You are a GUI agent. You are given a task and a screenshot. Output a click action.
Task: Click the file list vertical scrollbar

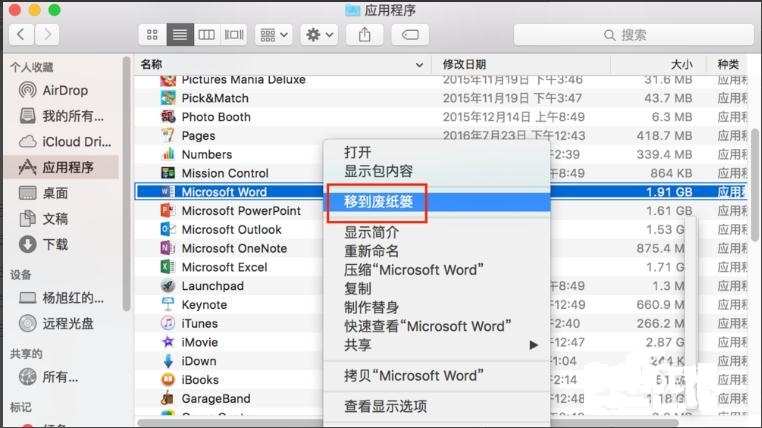point(755,185)
